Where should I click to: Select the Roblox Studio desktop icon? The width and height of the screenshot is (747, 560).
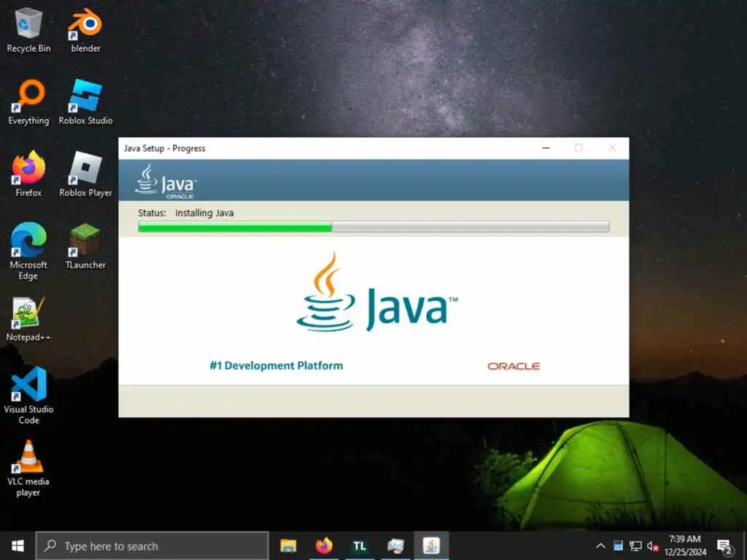(86, 102)
